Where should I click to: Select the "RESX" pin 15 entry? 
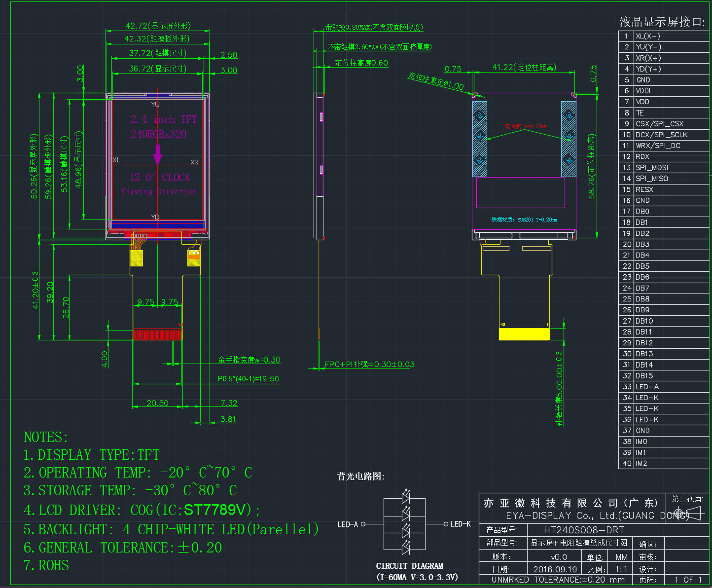click(644, 189)
